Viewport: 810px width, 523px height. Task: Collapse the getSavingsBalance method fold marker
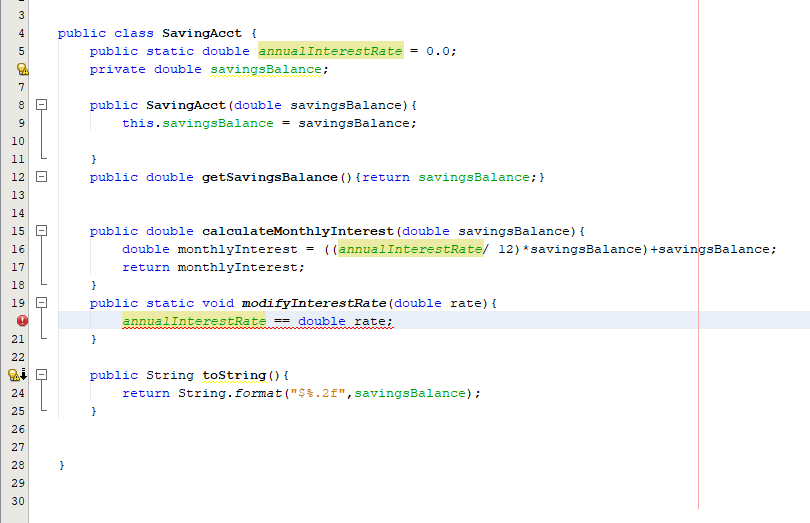point(42,177)
